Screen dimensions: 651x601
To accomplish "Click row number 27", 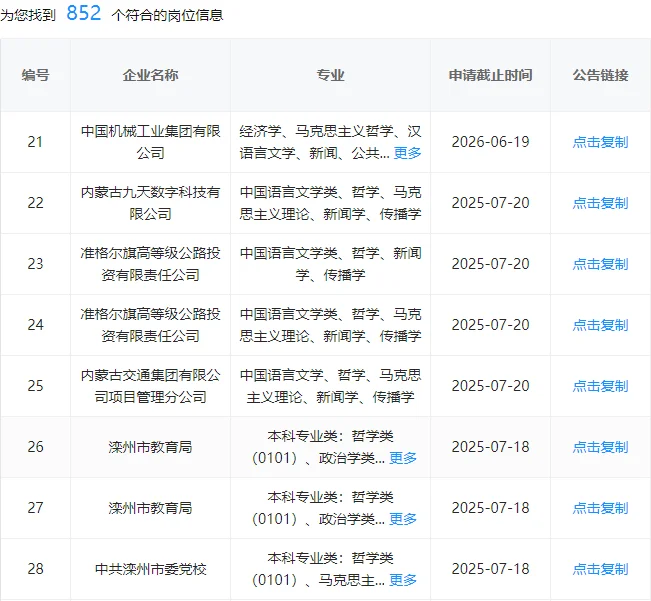I will click(35, 508).
